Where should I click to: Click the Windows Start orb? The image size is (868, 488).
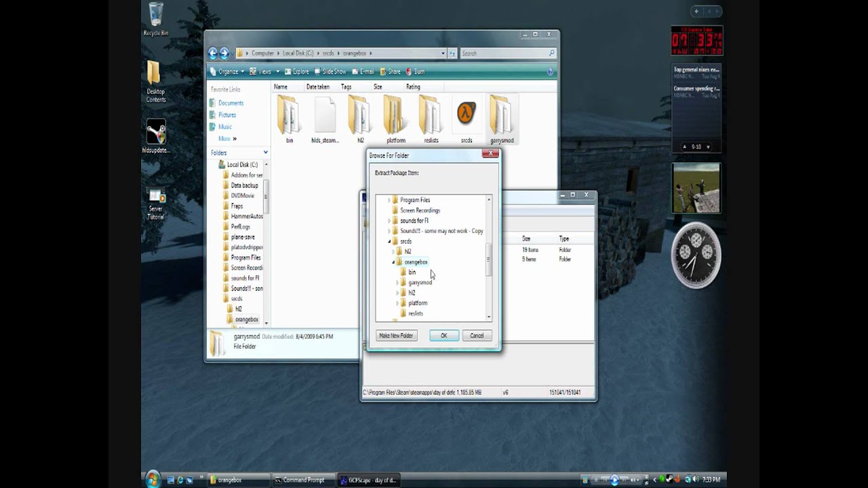tap(153, 479)
